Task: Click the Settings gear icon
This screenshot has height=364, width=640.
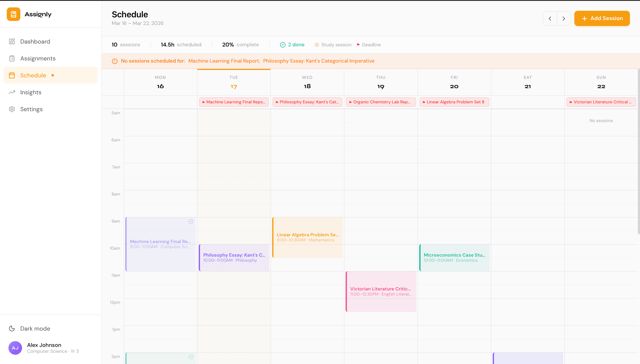Action: tap(12, 109)
